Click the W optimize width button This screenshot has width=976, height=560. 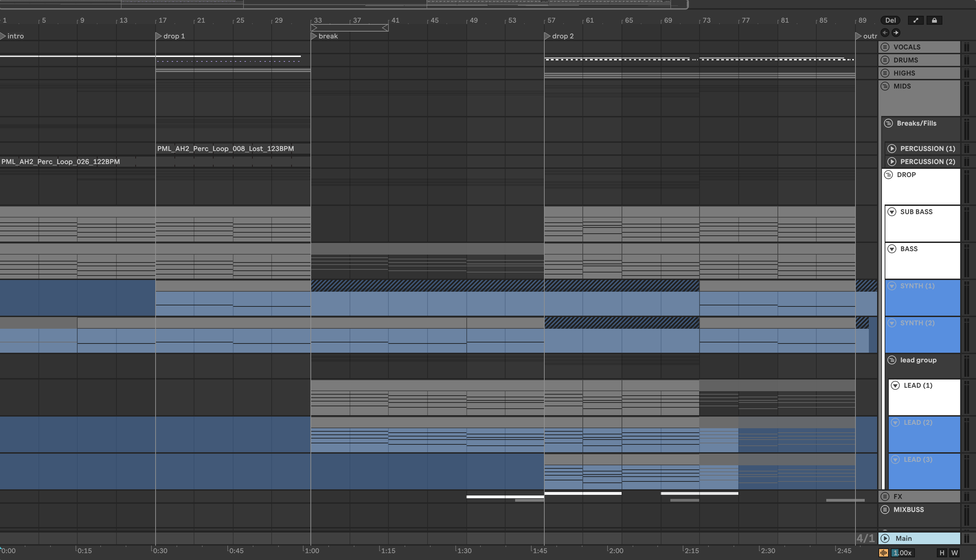954,553
